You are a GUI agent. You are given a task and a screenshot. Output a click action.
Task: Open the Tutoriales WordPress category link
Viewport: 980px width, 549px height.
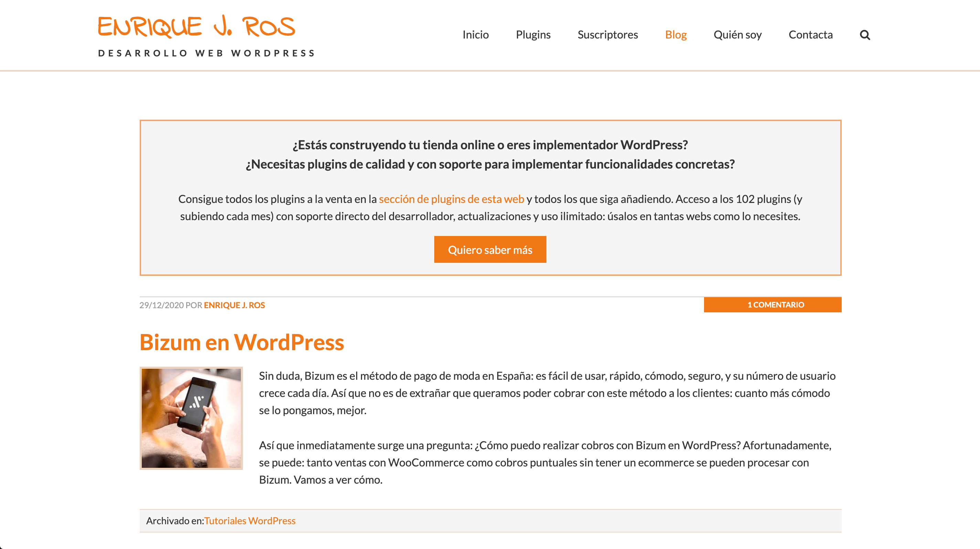pos(250,520)
